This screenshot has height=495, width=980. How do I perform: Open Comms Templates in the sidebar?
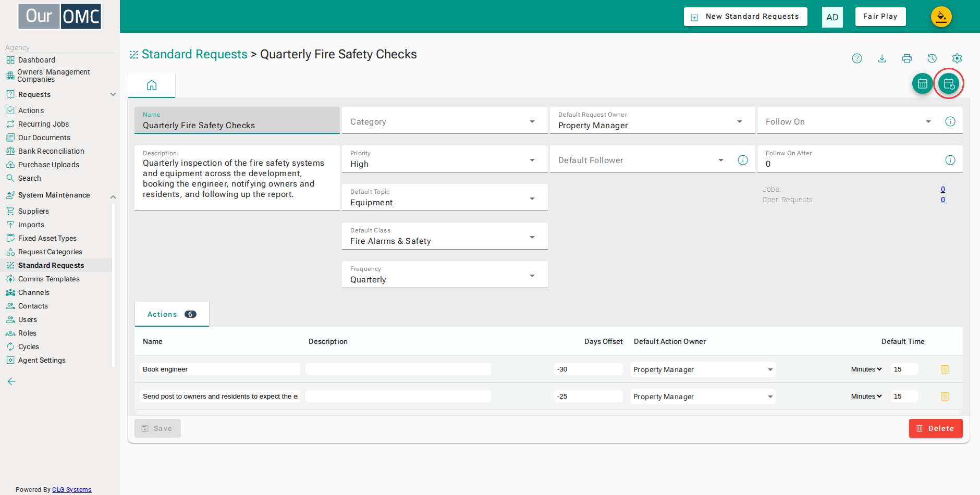(x=49, y=279)
